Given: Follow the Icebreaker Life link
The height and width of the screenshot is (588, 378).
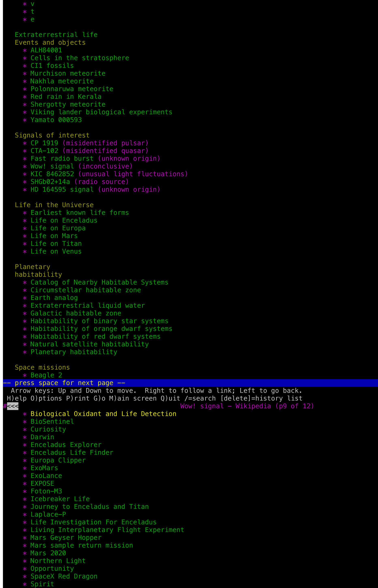Looking at the screenshot, I should click(x=60, y=499).
